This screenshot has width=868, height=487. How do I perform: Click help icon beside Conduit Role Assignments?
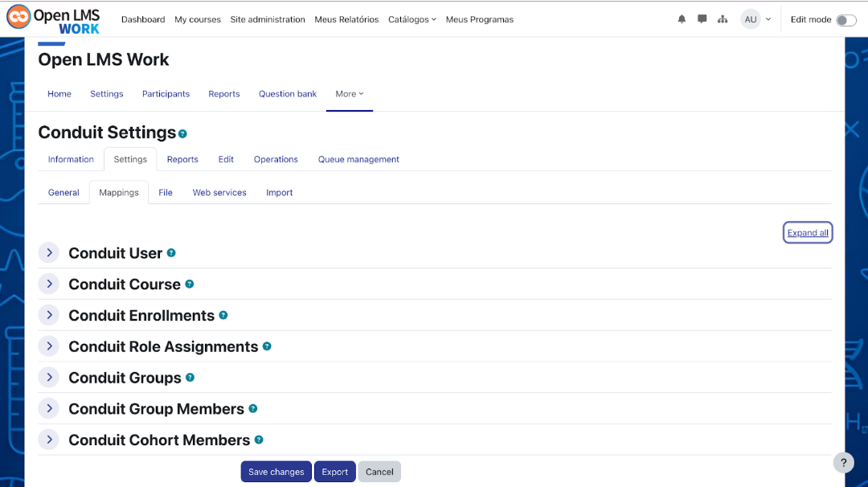click(267, 346)
